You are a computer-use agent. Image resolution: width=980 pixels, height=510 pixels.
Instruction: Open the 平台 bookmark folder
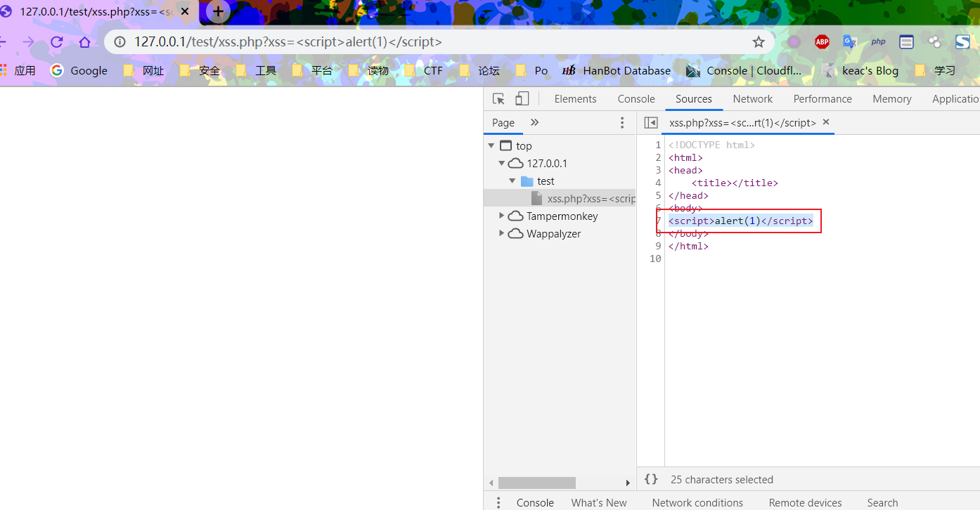point(312,70)
